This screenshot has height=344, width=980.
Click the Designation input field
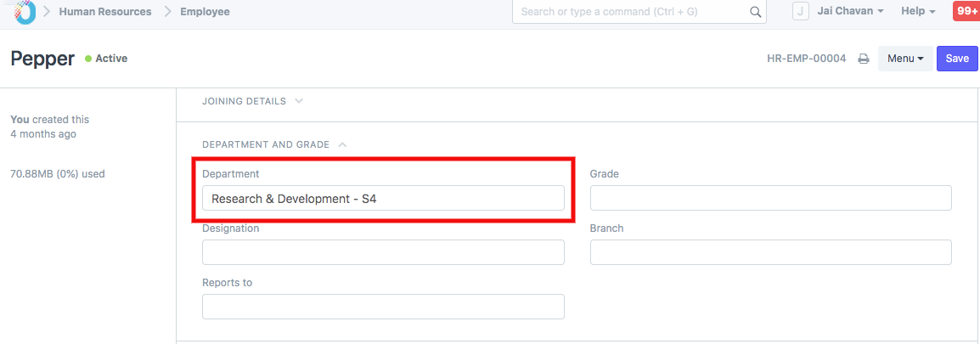(x=383, y=252)
